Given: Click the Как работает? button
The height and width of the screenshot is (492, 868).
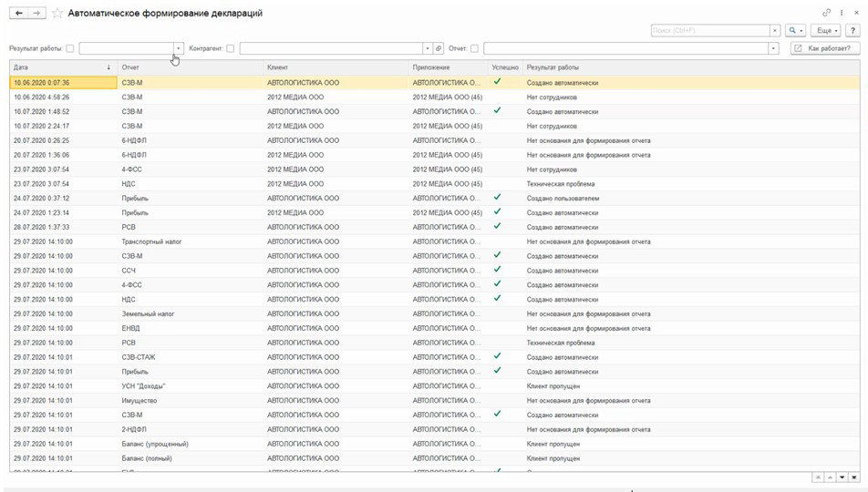Looking at the screenshot, I should click(825, 48).
